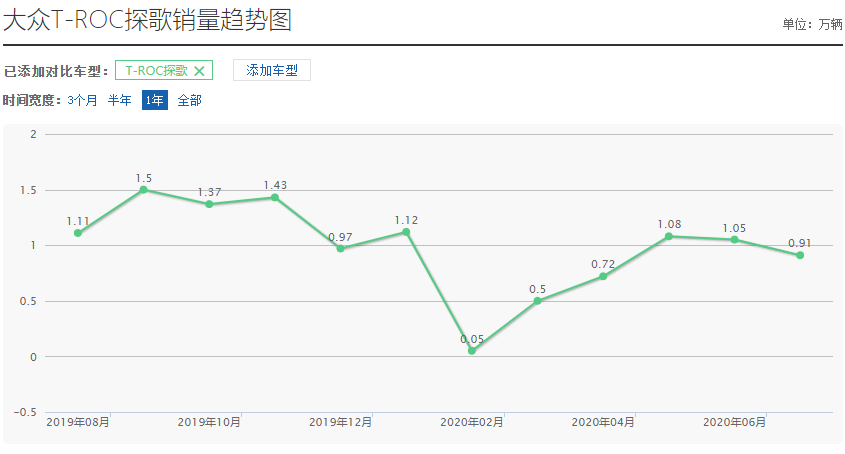Viewport: 845px width, 454px height.
Task: Click the 0.97 data point for 2019年12月
Action: [341, 249]
